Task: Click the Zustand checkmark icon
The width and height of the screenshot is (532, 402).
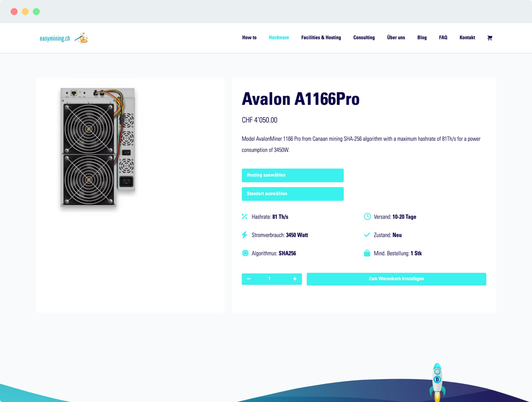Action: [367, 235]
